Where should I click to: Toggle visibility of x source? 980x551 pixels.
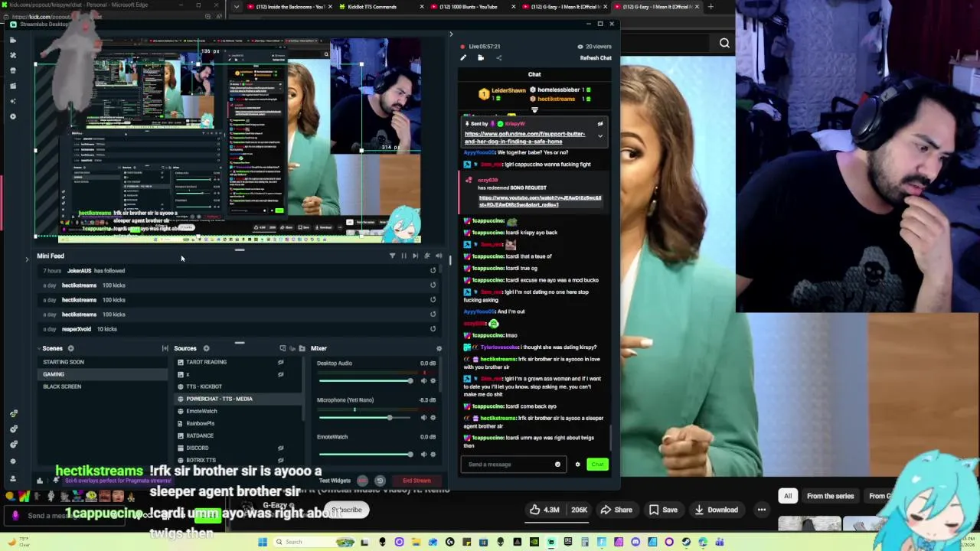click(280, 374)
